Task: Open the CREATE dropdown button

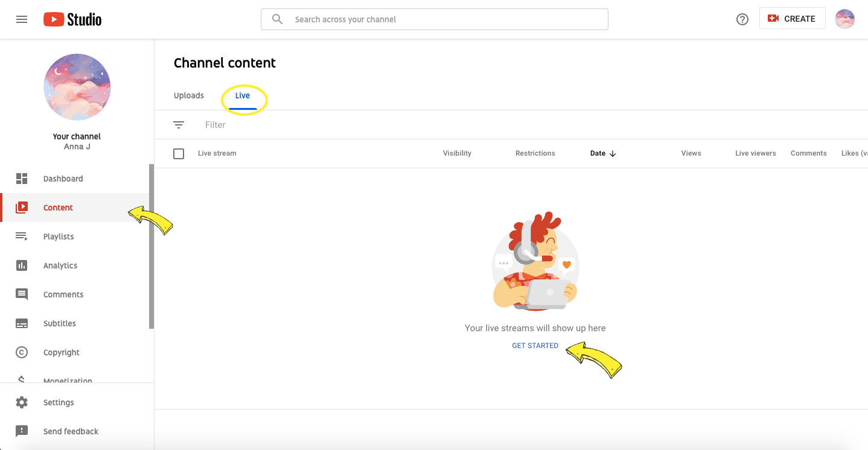Action: (792, 18)
